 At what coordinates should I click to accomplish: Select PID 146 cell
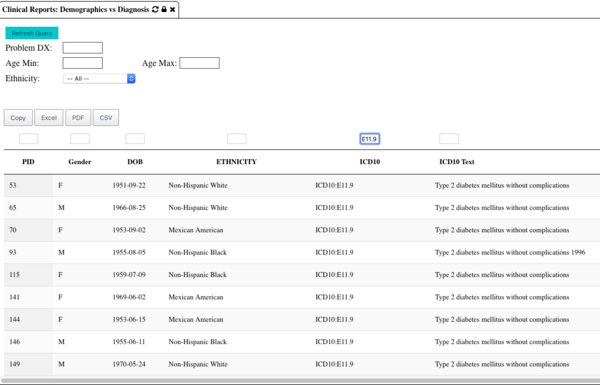(28, 342)
